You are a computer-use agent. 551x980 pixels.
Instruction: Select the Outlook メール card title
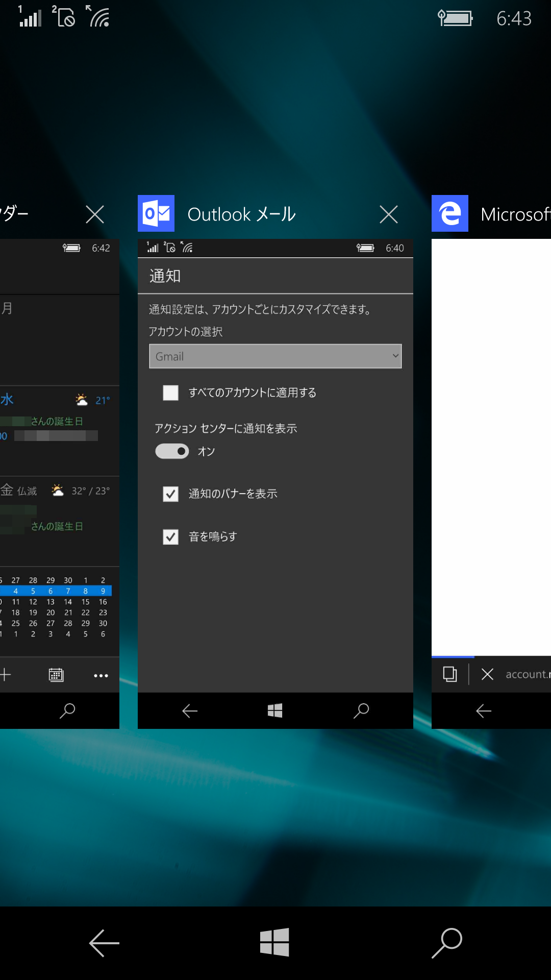click(242, 214)
